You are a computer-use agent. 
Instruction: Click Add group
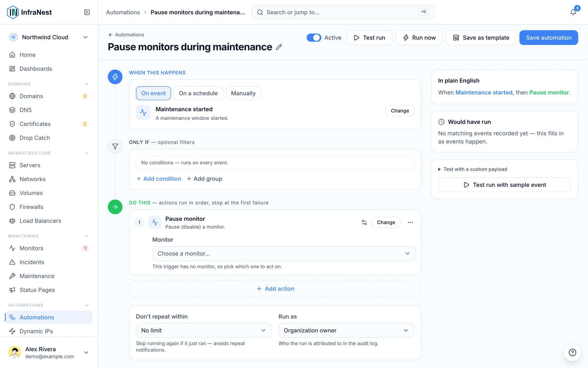point(204,179)
